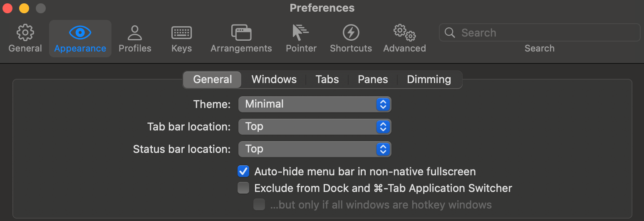The width and height of the screenshot is (644, 221).
Task: Open the Keys keyboard icon
Action: point(181,33)
